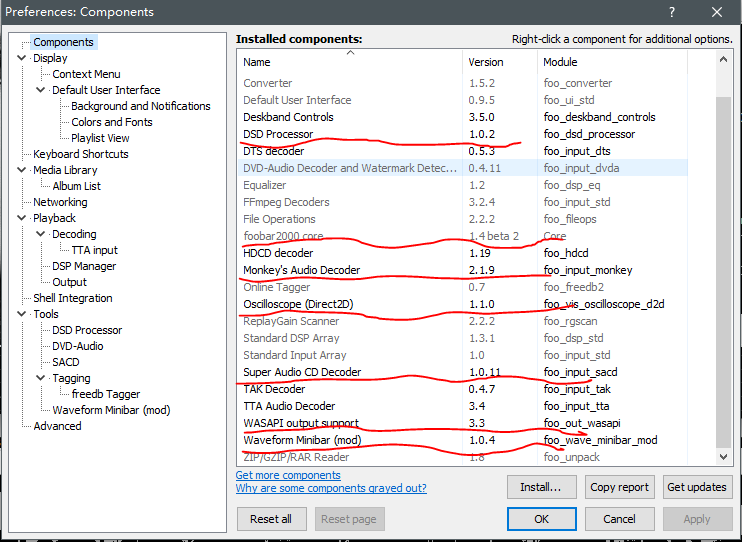Open Waveform Minibar (mod) settings in tree
This screenshot has height=542, width=742.
111,410
